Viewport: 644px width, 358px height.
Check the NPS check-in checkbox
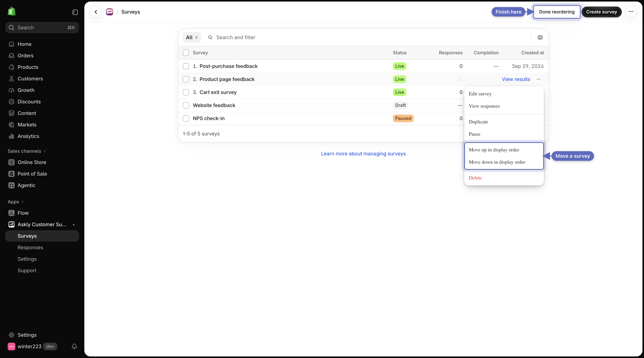coord(186,118)
